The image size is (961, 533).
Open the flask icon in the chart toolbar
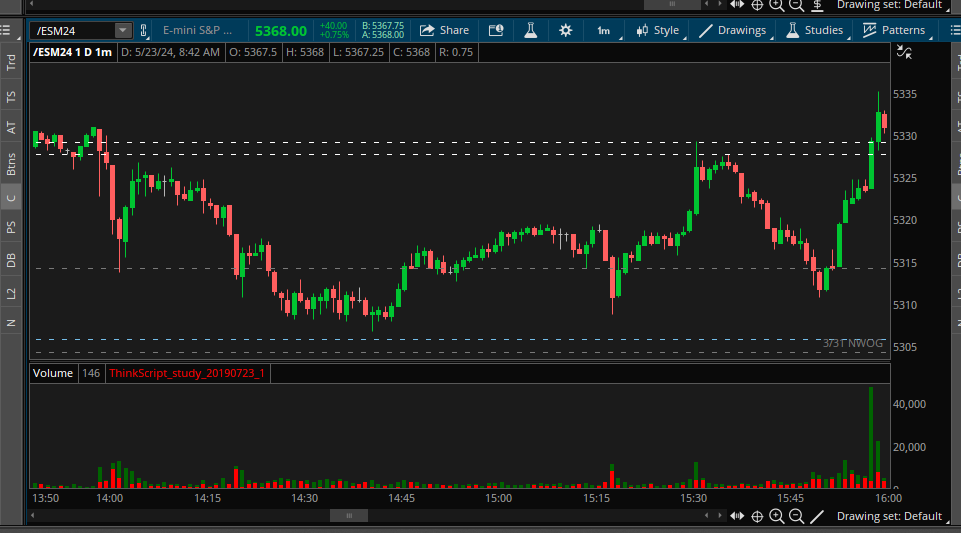coord(531,30)
